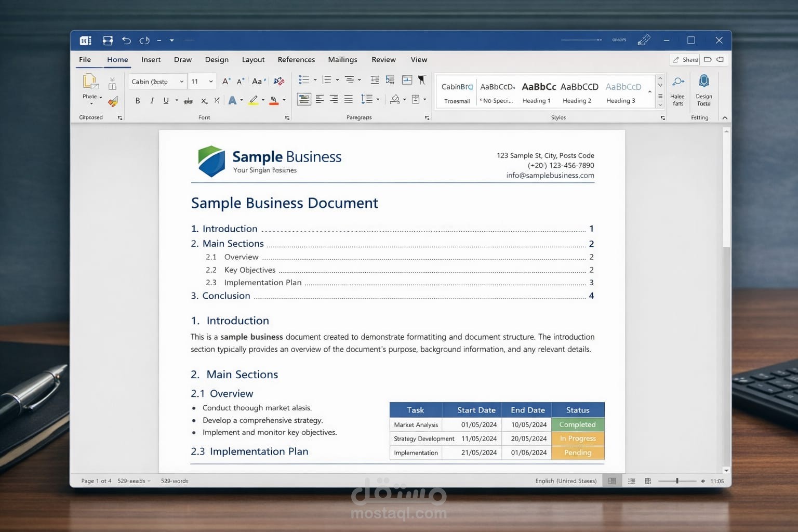Image resolution: width=798 pixels, height=532 pixels.
Task: Expand the font color arrow
Action: point(284,100)
